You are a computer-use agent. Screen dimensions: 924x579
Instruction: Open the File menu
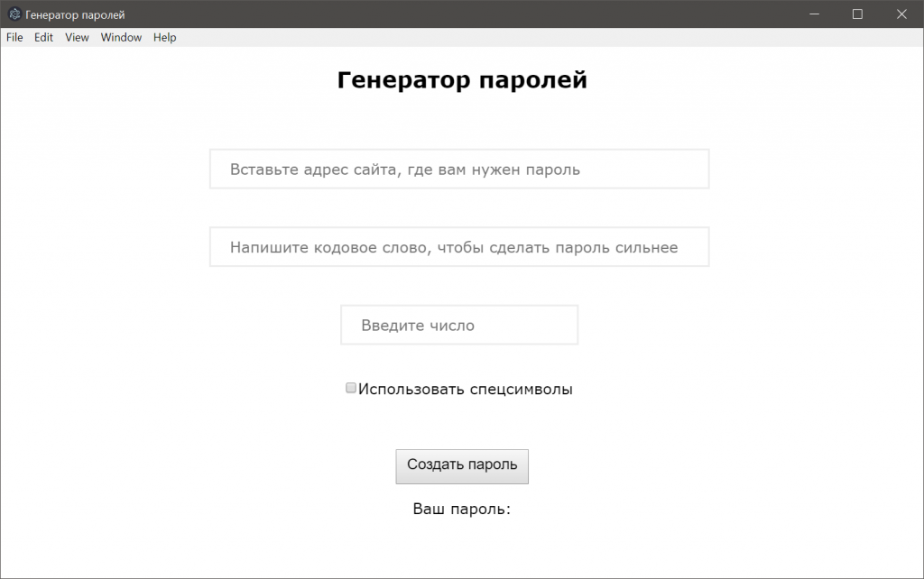14,38
